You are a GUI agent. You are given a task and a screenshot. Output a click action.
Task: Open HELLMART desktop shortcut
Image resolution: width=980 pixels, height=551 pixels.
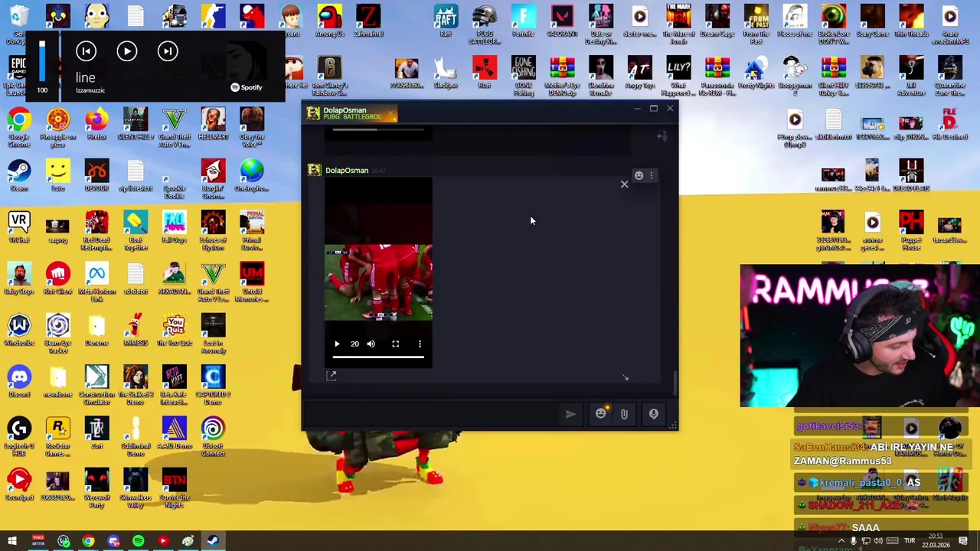[x=213, y=125]
